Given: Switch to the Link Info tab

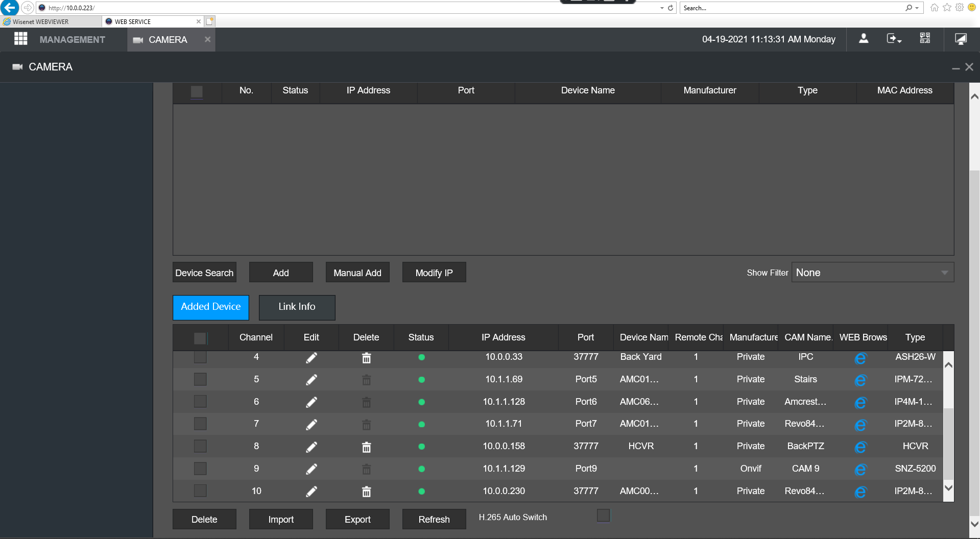Looking at the screenshot, I should 297,307.
